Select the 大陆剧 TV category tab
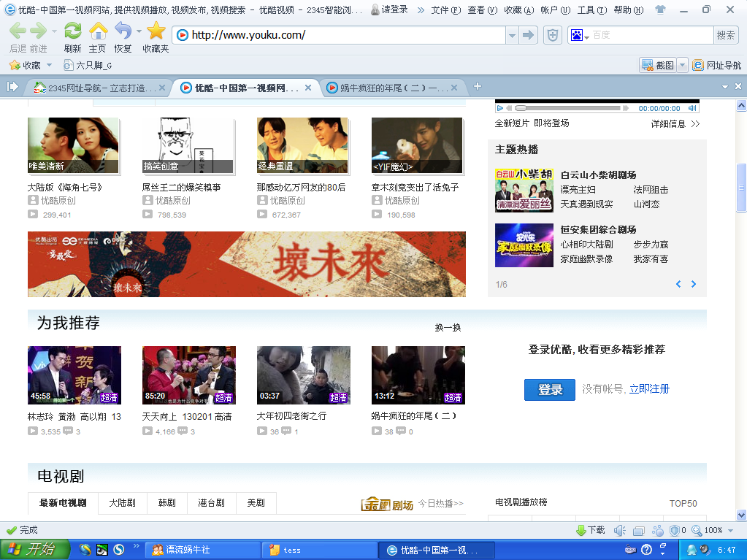The width and height of the screenshot is (747, 560). click(x=123, y=503)
